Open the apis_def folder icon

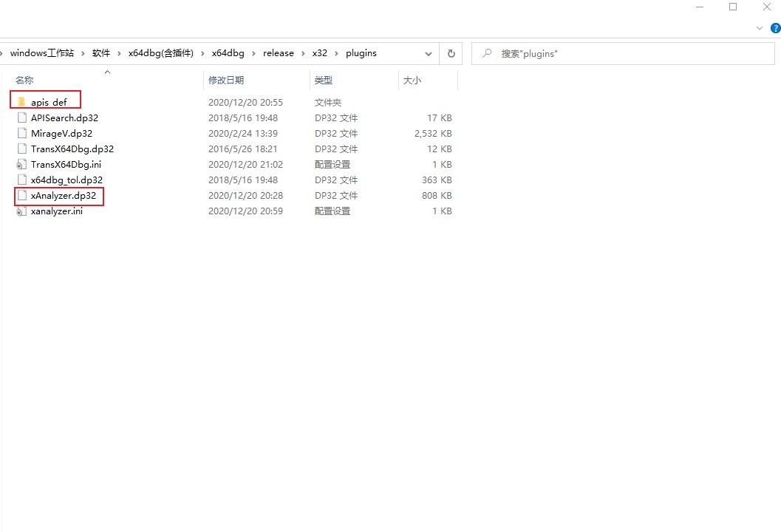(x=21, y=102)
